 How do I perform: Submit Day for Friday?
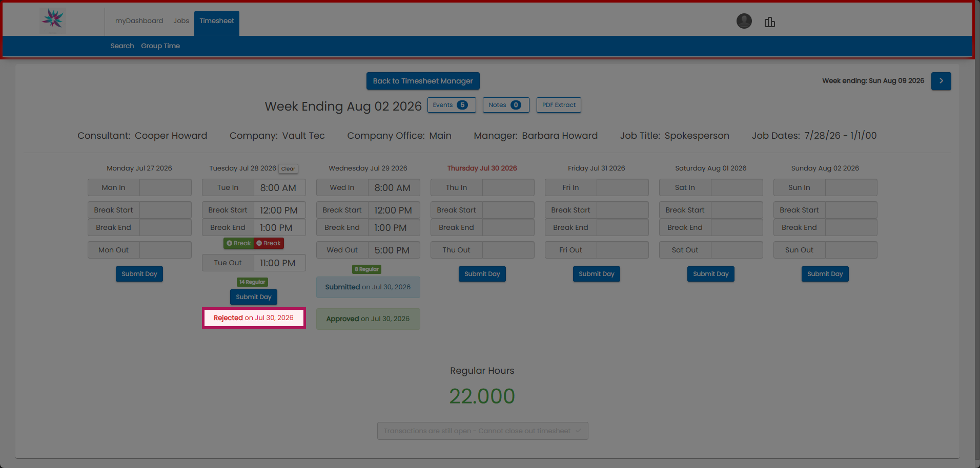click(x=597, y=274)
